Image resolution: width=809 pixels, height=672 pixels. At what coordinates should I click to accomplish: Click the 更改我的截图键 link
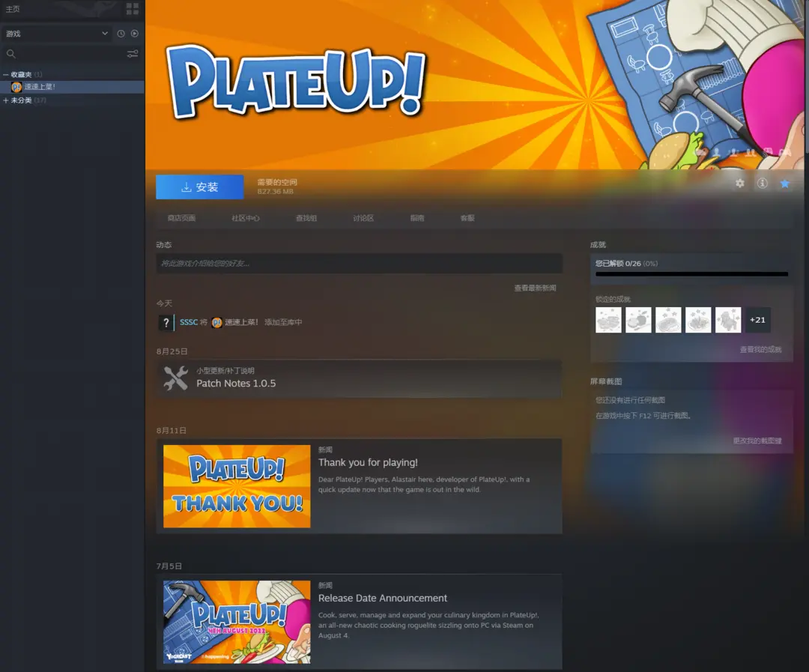[757, 441]
